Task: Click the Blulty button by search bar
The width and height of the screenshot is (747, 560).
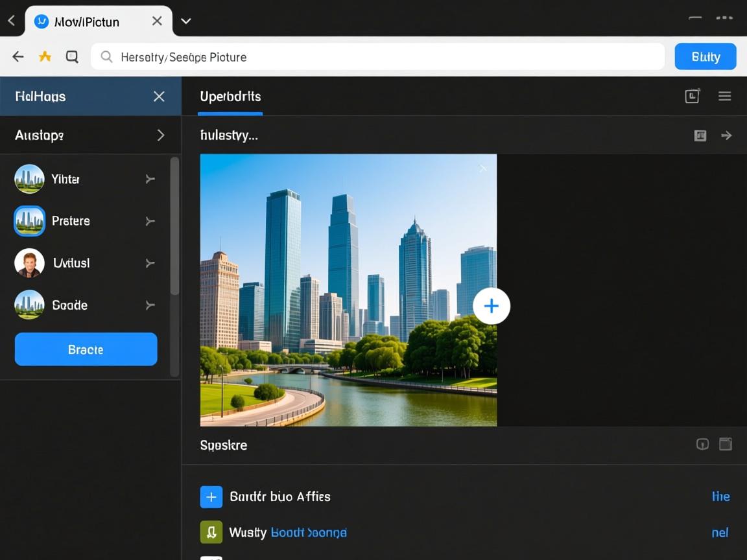Action: tap(705, 57)
